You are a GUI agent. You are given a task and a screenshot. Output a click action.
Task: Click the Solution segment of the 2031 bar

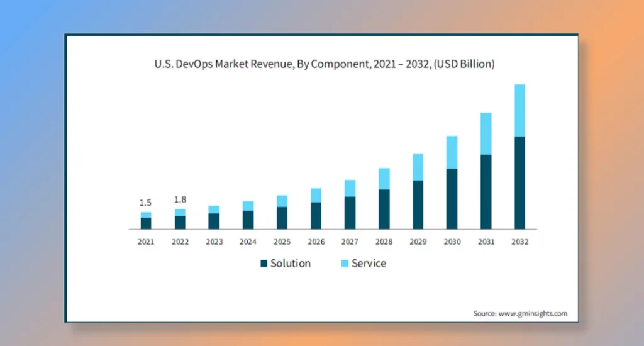(x=486, y=191)
